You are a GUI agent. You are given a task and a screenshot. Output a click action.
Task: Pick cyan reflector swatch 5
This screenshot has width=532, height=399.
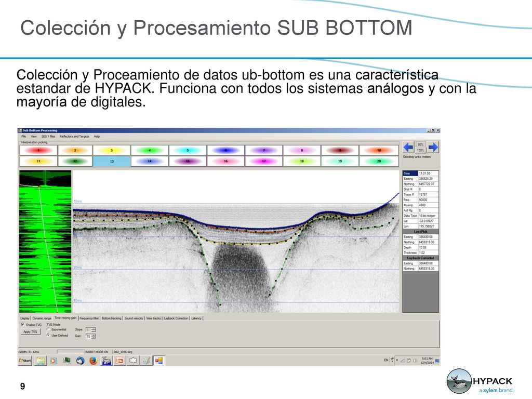[x=188, y=150]
